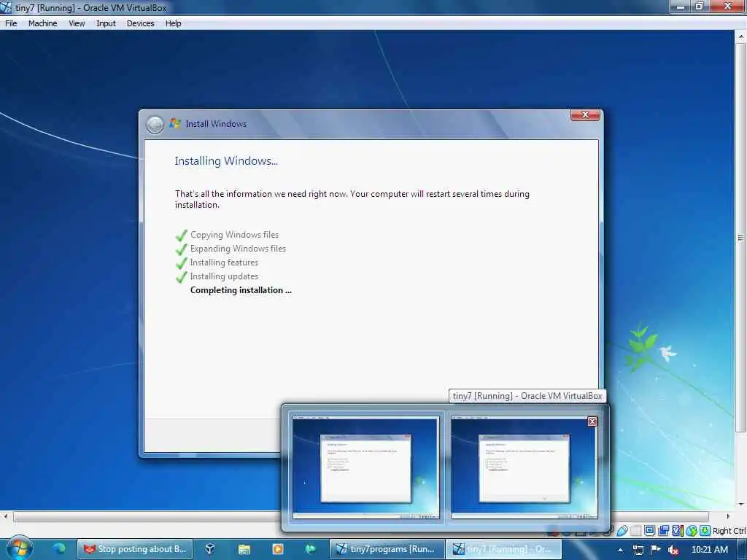Click the display monitor status bar icon
Viewport: 747px width, 560px height.
(649, 531)
